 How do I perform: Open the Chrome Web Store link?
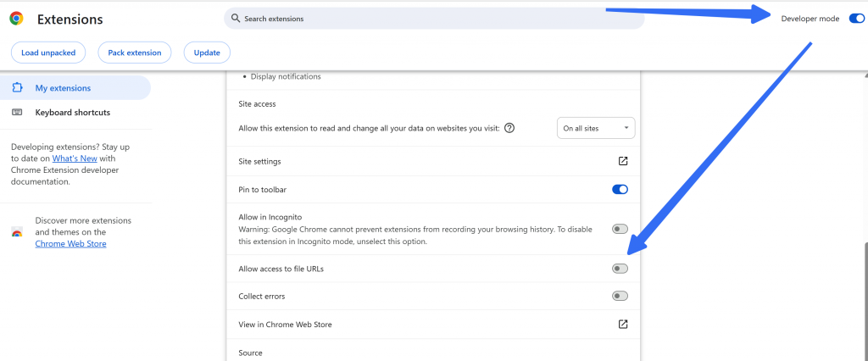click(71, 243)
